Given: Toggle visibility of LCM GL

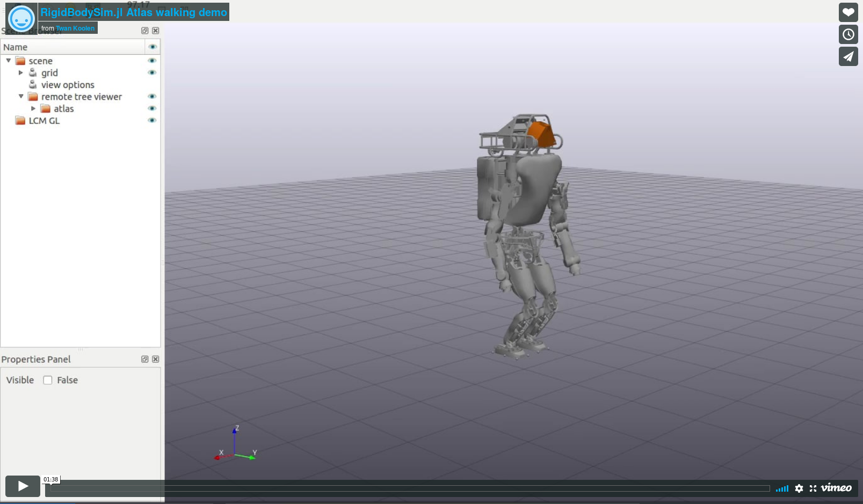Looking at the screenshot, I should [x=152, y=120].
